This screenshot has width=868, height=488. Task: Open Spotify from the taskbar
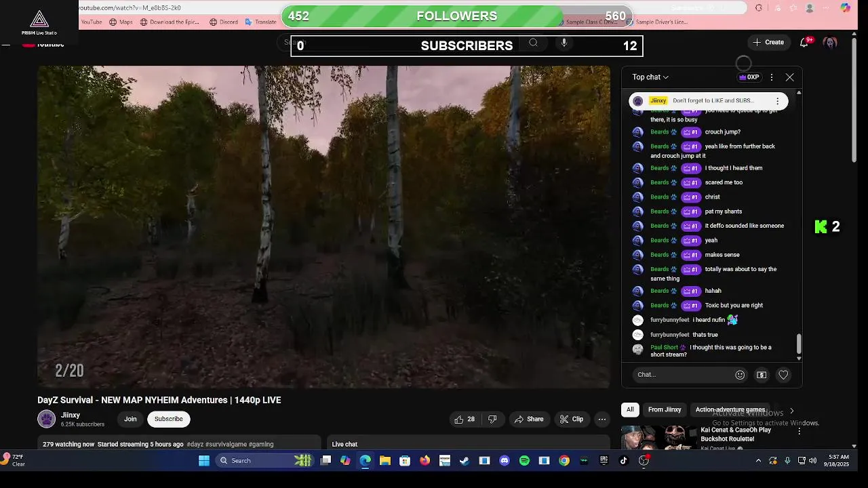[x=524, y=460]
